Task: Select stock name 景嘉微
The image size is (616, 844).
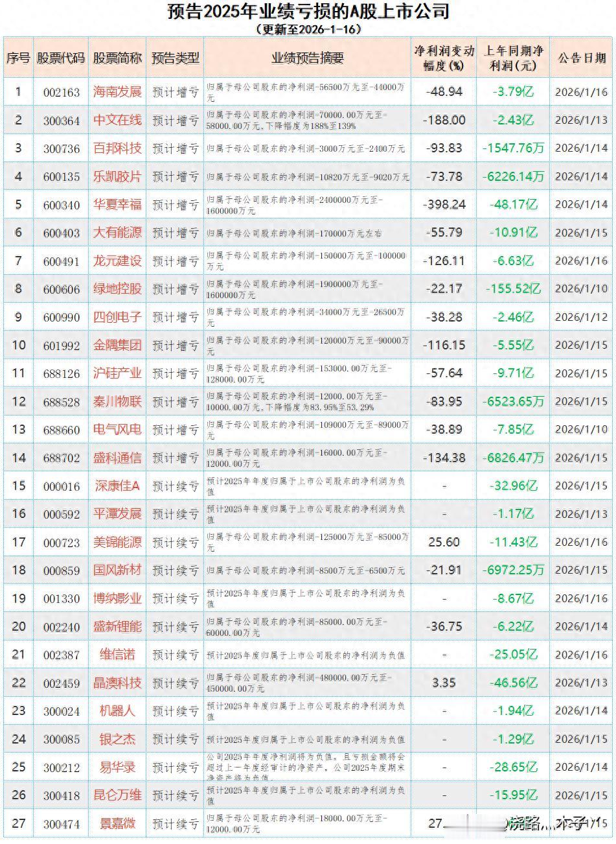Action: point(117,823)
